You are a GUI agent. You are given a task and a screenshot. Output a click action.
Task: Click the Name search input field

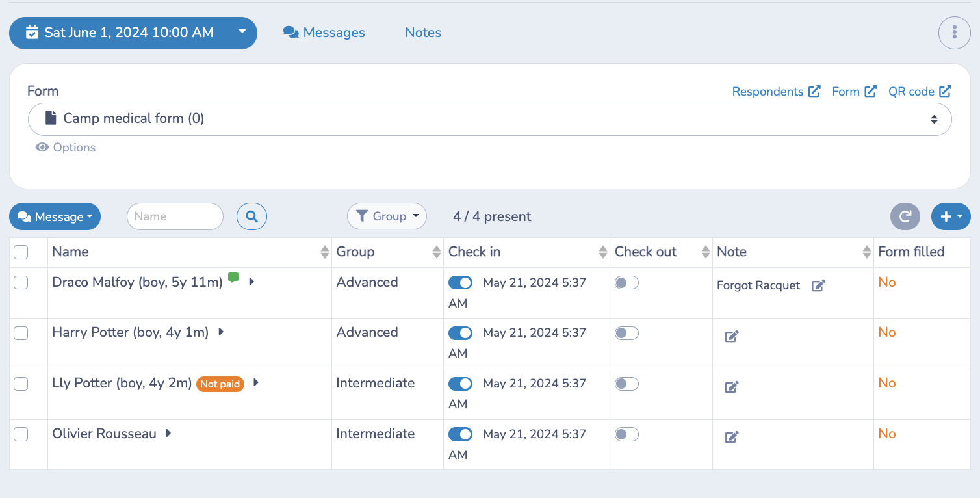175,216
